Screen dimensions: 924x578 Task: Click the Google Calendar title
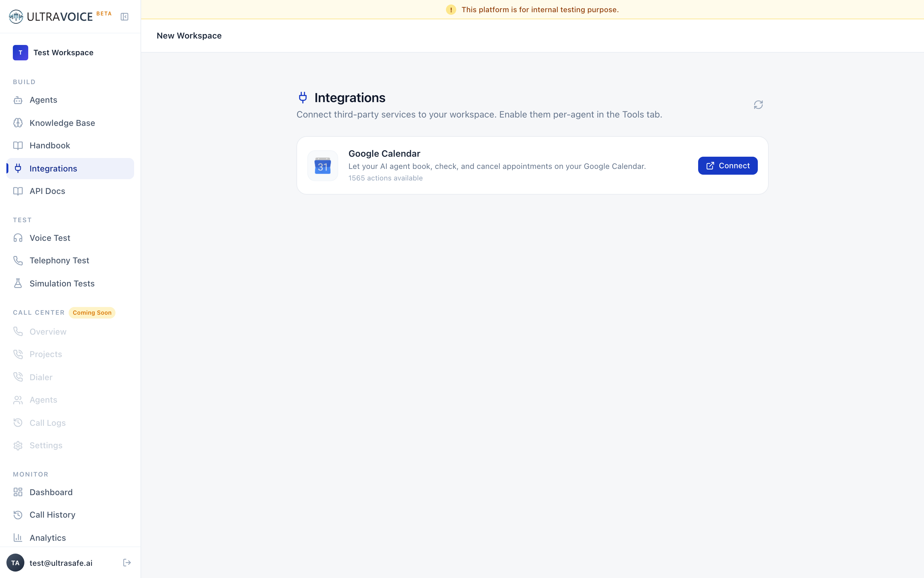click(384, 154)
